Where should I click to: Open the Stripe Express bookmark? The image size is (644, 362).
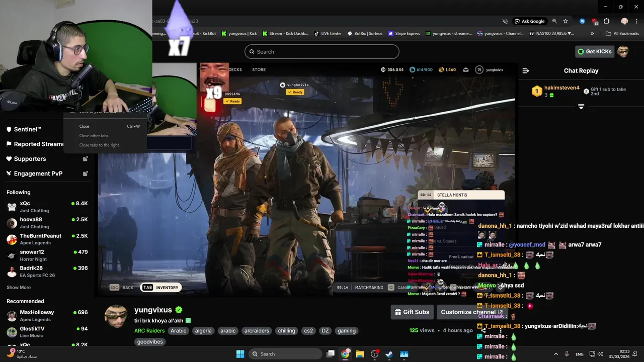(x=404, y=34)
